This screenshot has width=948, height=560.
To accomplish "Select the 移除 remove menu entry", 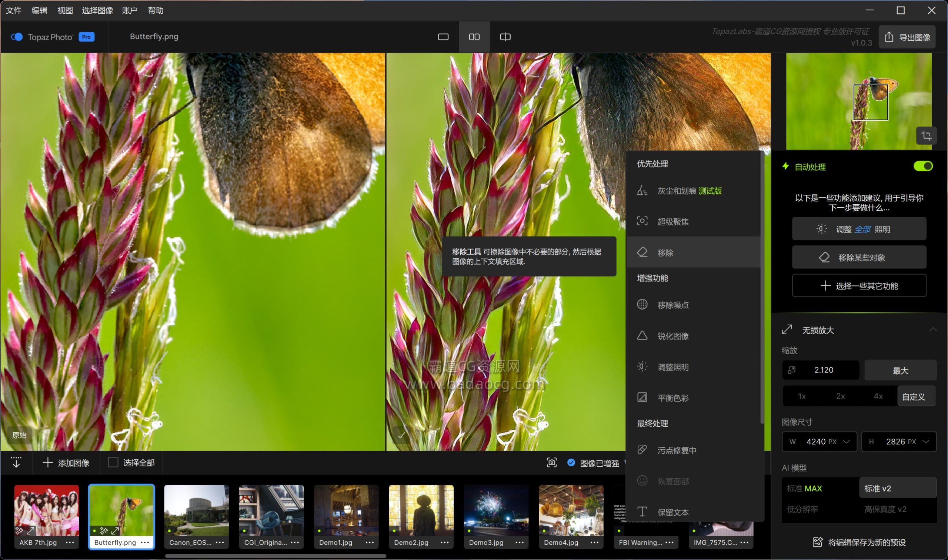I will (x=665, y=253).
